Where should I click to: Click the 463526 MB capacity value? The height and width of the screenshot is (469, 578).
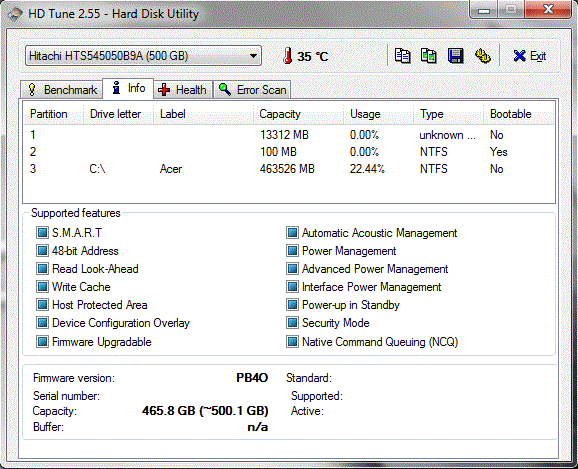[x=287, y=169]
